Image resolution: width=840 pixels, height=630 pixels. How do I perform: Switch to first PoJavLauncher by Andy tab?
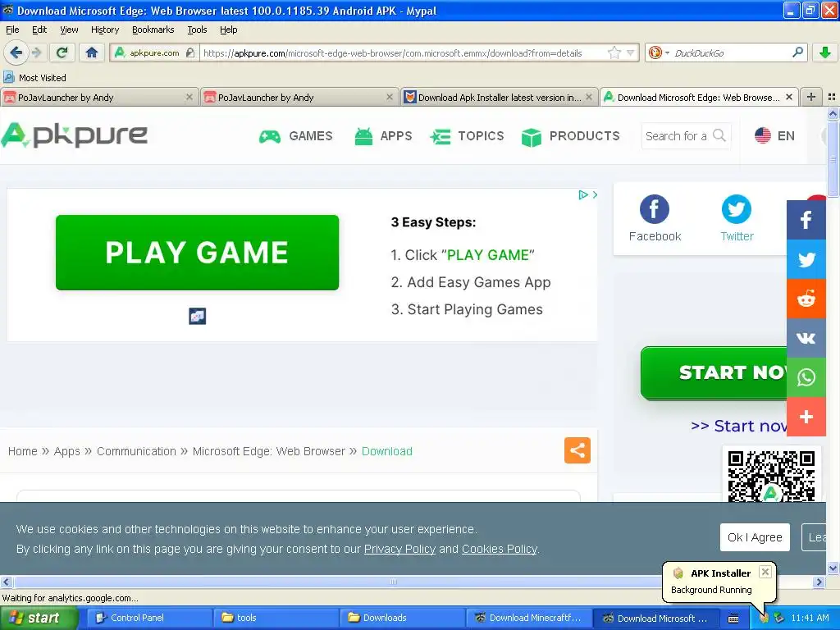(99, 98)
